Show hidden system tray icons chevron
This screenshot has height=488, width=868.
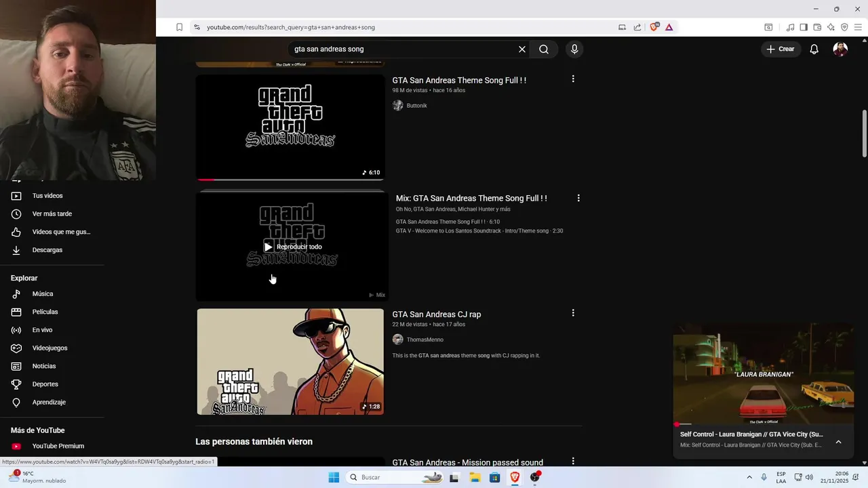pos(749,477)
